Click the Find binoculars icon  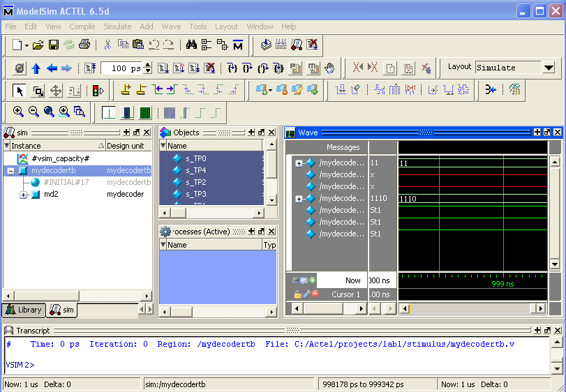[x=191, y=45]
